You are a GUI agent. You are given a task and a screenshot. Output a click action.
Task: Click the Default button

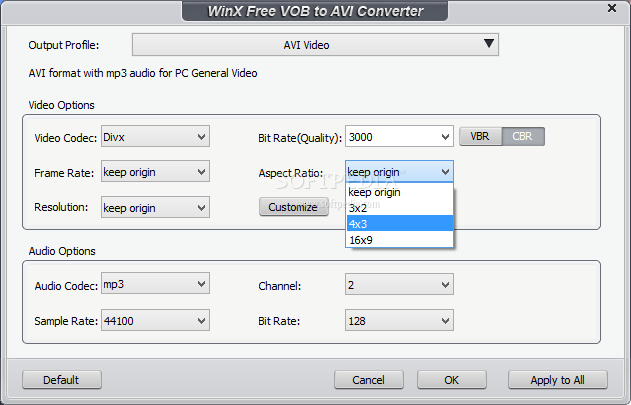62,380
